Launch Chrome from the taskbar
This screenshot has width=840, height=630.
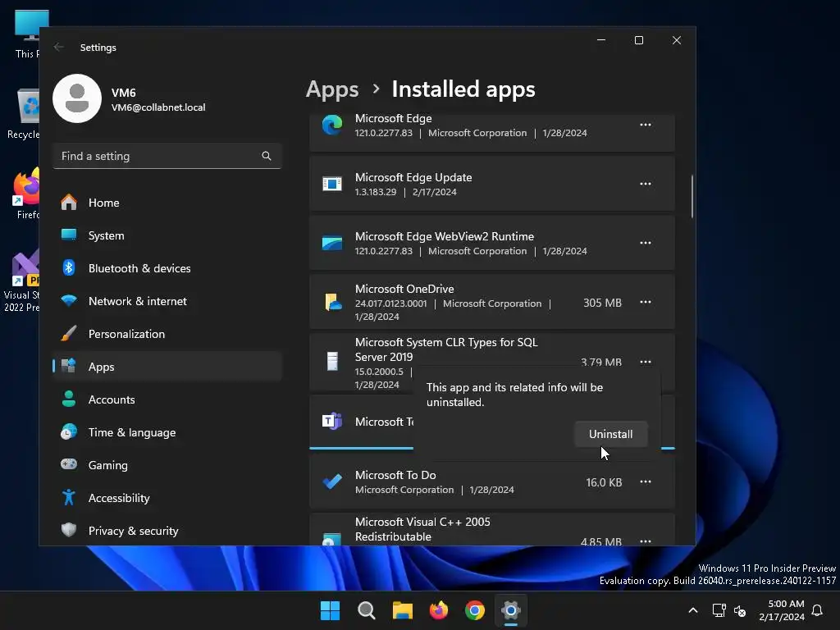point(475,610)
